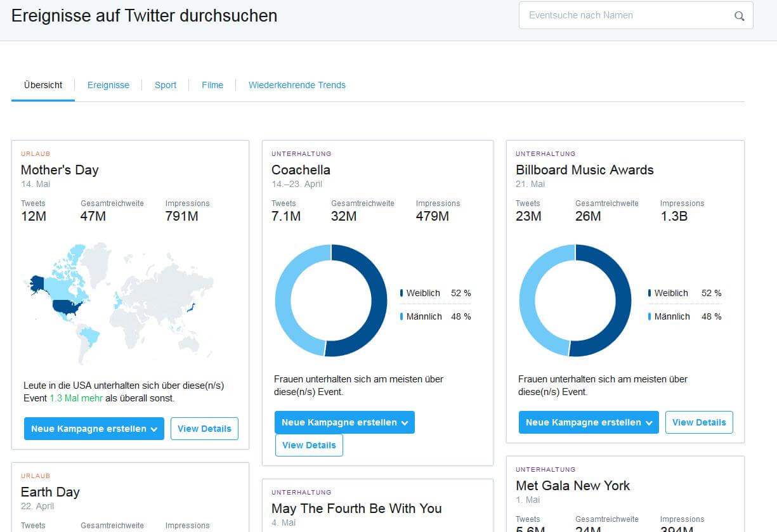
Task: Click the 7.1M tweets value for Coachella
Action: tap(286, 216)
